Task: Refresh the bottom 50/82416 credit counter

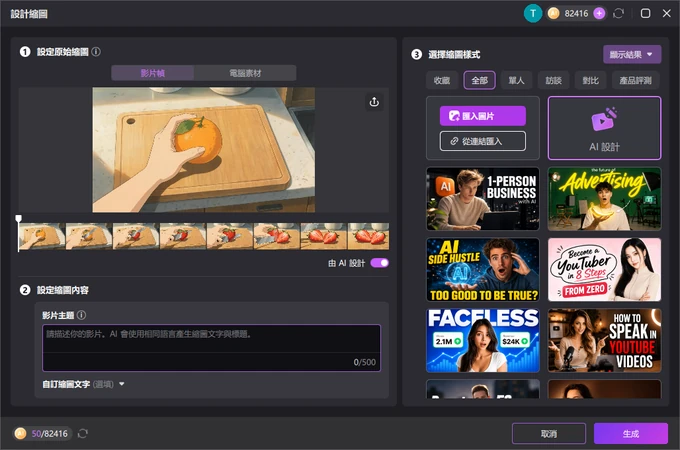Action: 83,434
